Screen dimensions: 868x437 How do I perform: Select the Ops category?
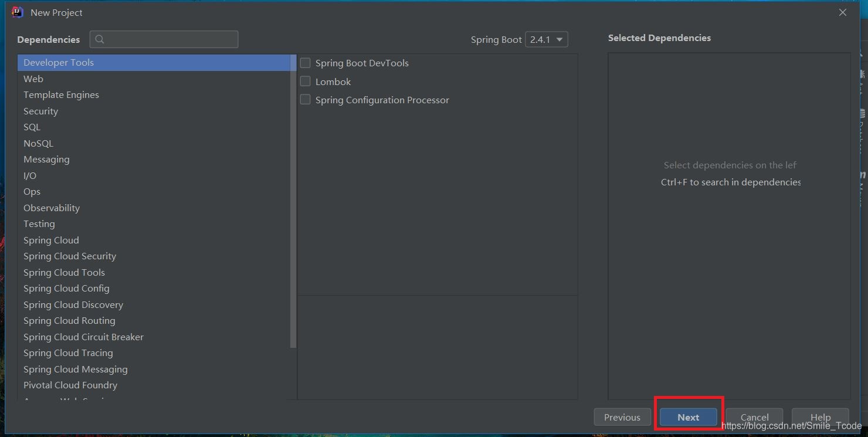[x=154, y=192]
